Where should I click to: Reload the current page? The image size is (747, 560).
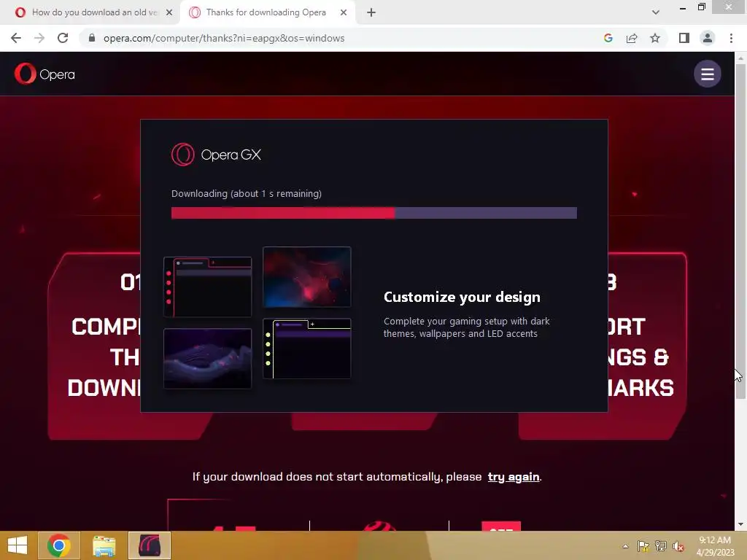click(63, 38)
